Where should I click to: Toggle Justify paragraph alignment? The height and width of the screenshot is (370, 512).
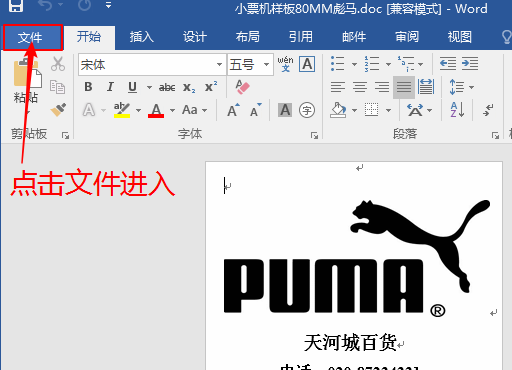404,87
